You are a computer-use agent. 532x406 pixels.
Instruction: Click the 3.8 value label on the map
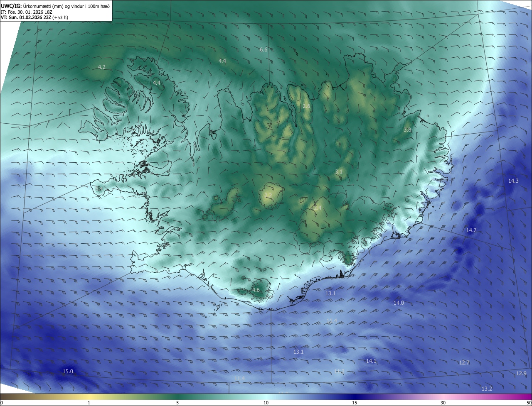click(407, 130)
